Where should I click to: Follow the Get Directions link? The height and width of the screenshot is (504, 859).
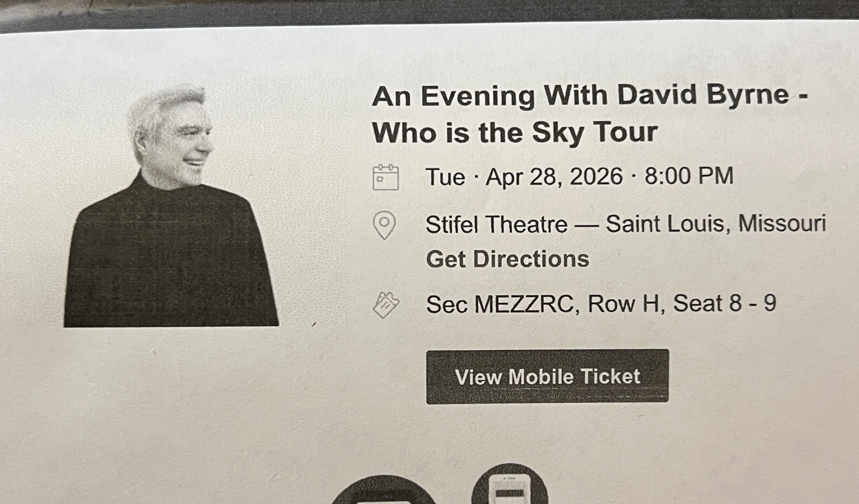coord(507,259)
